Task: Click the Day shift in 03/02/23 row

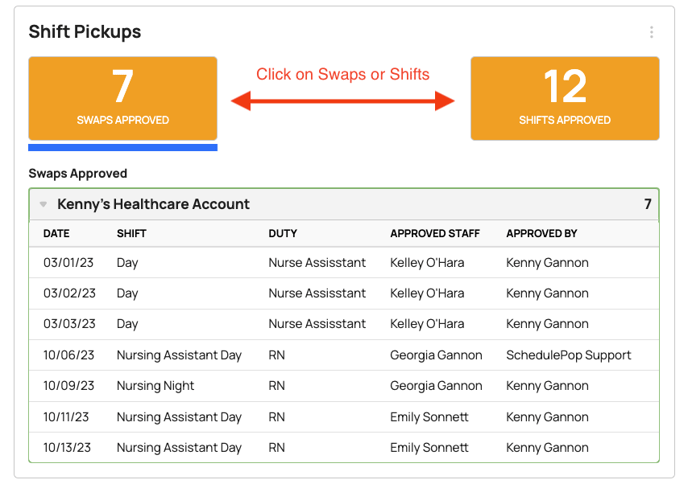Action: coord(127,293)
